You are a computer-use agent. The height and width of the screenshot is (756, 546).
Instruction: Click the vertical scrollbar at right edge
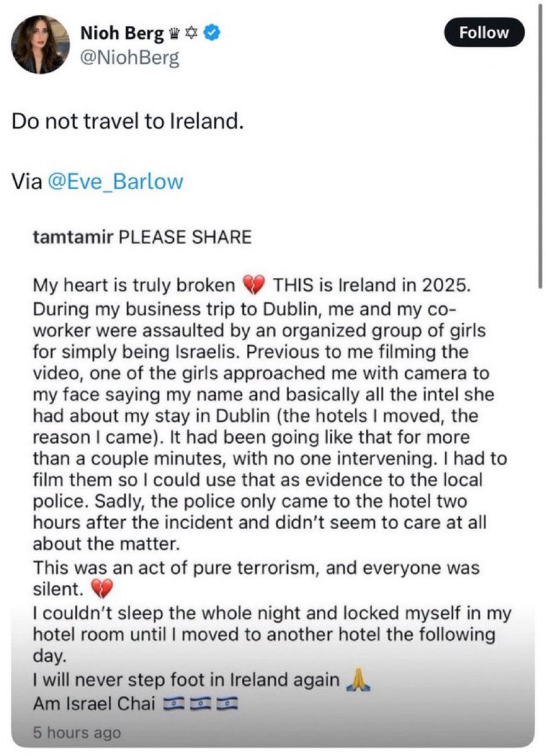coord(540,145)
